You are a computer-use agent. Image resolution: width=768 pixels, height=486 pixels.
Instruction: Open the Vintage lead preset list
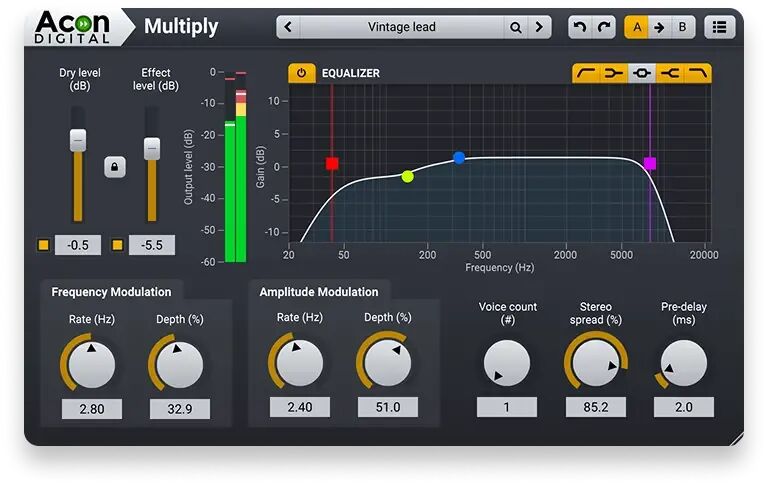(x=402, y=27)
